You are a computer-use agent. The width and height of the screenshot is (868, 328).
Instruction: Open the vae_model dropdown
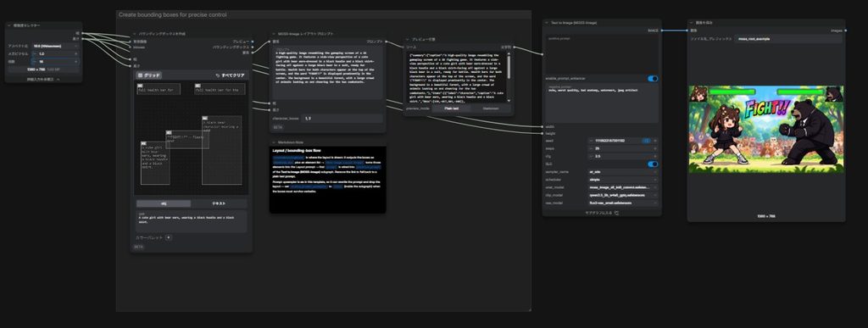623,203
